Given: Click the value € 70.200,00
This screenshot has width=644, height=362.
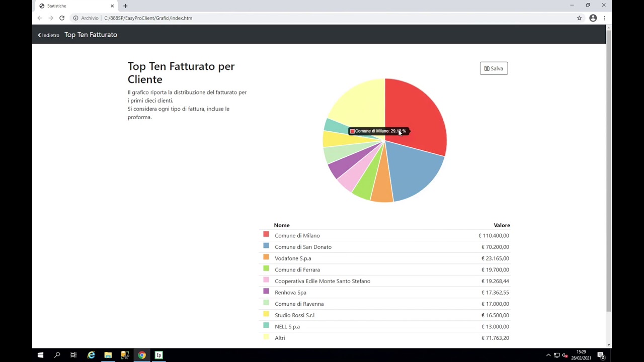Looking at the screenshot, I should [x=495, y=247].
